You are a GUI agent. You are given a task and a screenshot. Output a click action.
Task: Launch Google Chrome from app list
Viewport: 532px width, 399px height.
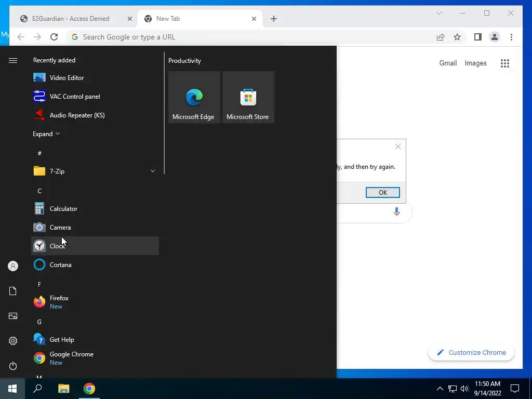[95, 358]
